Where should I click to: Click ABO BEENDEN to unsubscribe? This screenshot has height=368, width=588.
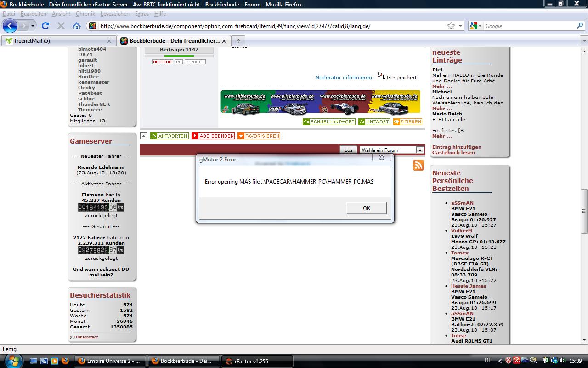click(x=213, y=136)
